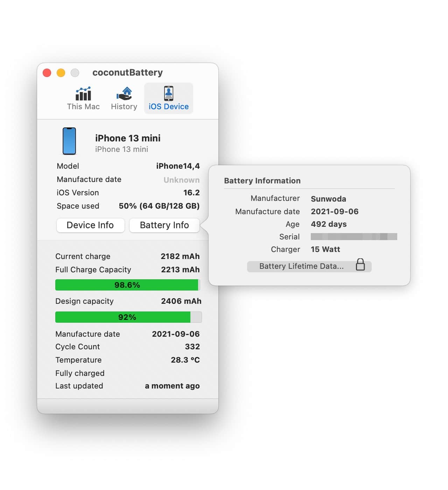
Task: Click the battery age 492 days
Action: click(329, 224)
